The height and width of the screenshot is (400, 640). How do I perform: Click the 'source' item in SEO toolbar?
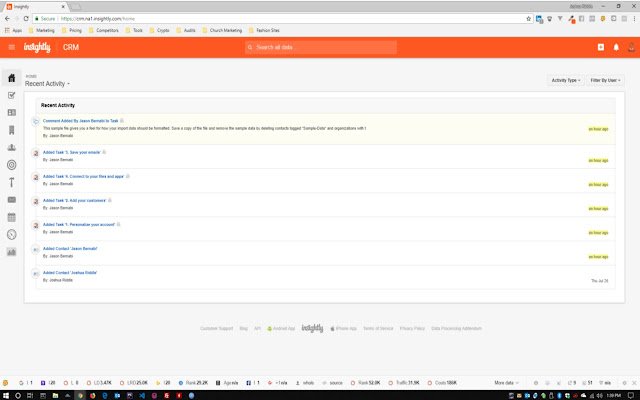pos(333,383)
